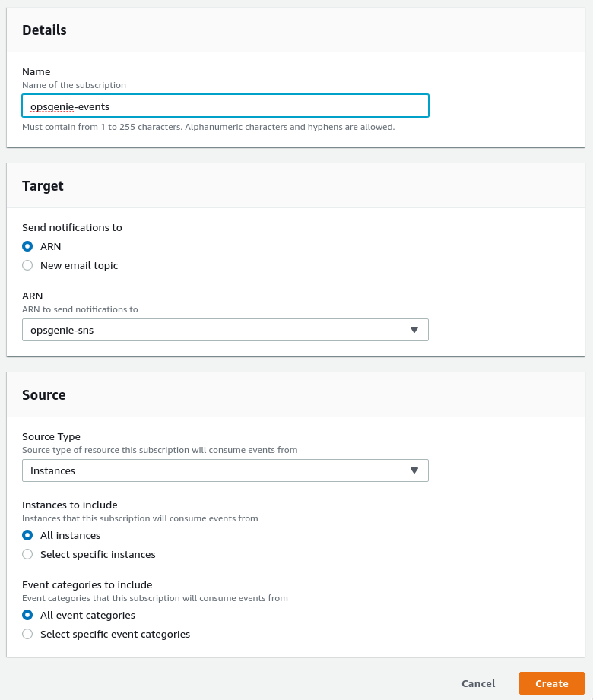Screen dimensions: 593x700
Task: Open the opsgenie-sns ARN dropdown
Action: [226, 330]
